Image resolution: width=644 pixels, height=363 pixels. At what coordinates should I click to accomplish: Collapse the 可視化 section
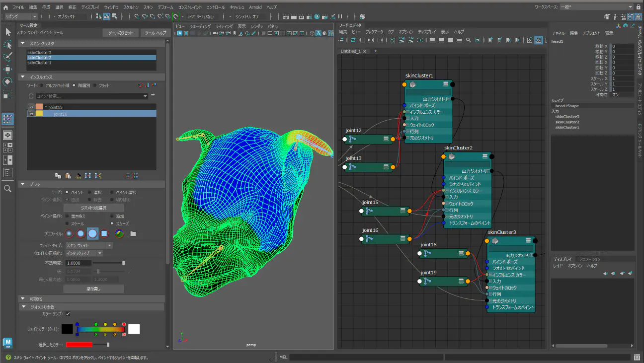click(x=23, y=299)
